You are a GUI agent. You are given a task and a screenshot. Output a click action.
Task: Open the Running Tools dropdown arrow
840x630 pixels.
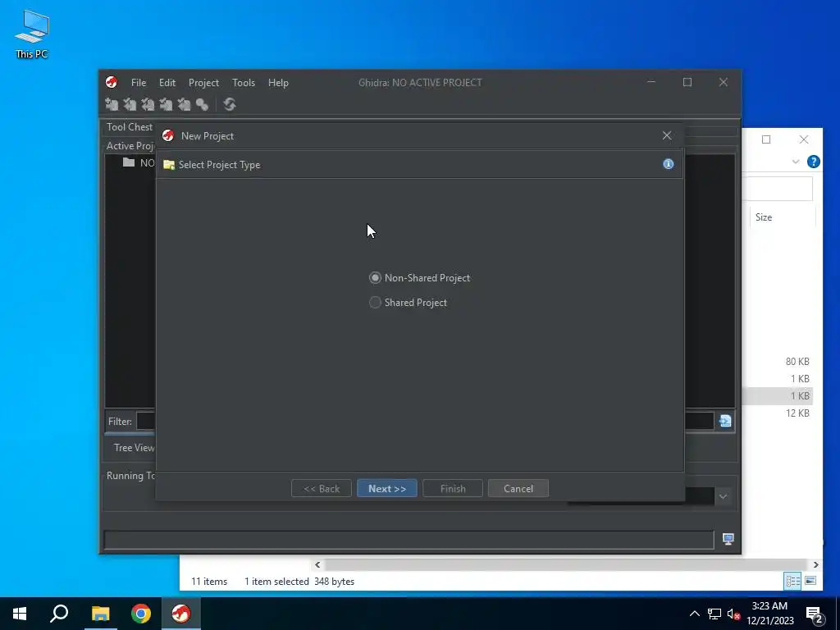coord(723,496)
